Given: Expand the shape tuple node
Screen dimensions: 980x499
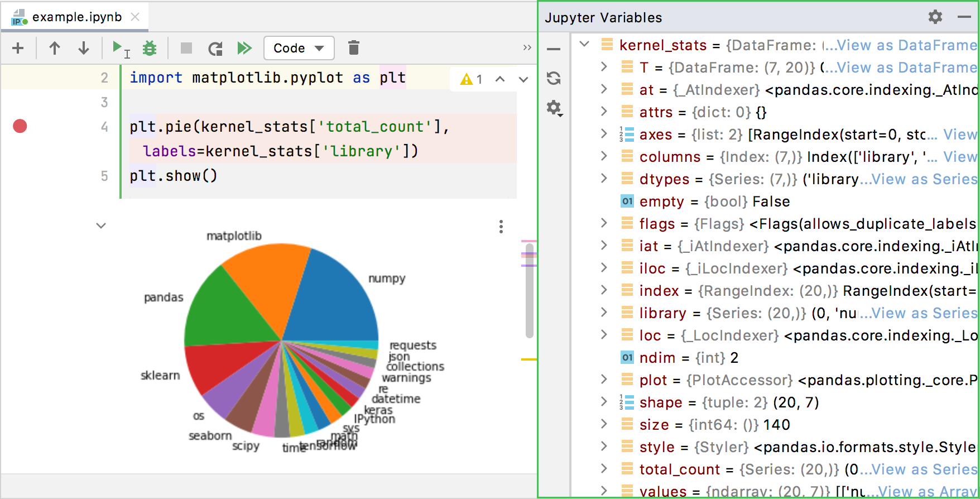Looking at the screenshot, I should [x=604, y=402].
